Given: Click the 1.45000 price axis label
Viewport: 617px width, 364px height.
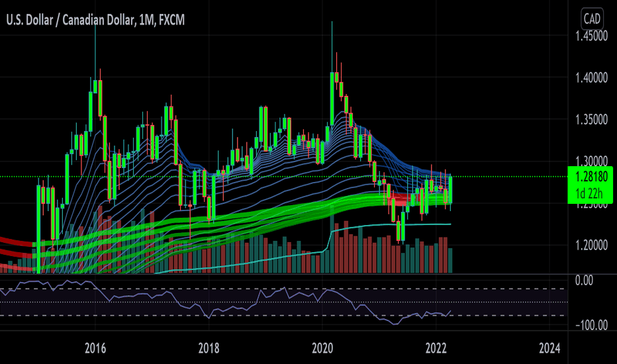Looking at the screenshot, I should click(591, 36).
